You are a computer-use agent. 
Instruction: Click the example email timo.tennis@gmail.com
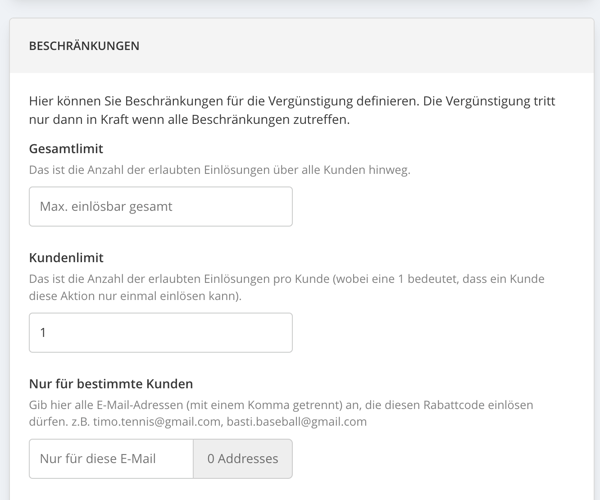click(157, 422)
